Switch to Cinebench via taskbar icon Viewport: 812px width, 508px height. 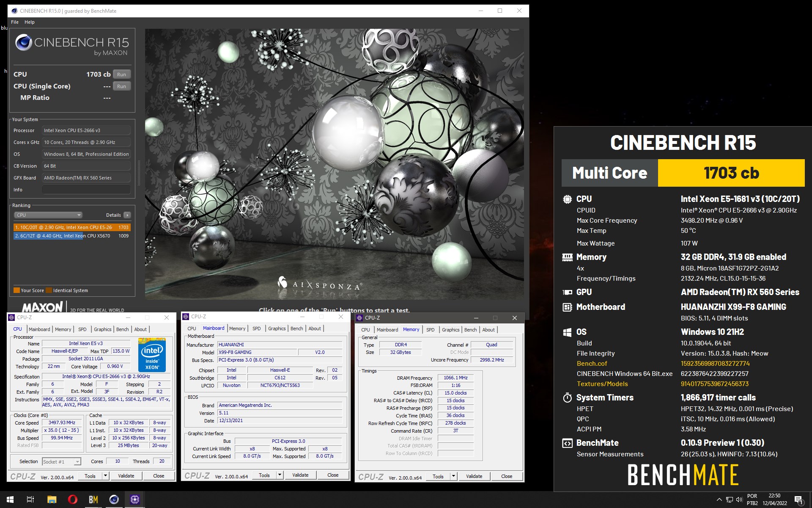[114, 500]
